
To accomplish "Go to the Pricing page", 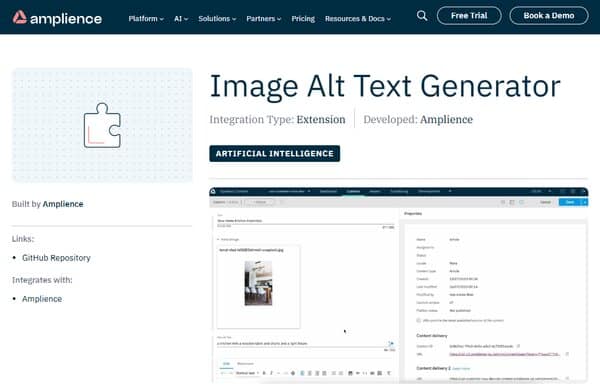I will [x=303, y=18].
